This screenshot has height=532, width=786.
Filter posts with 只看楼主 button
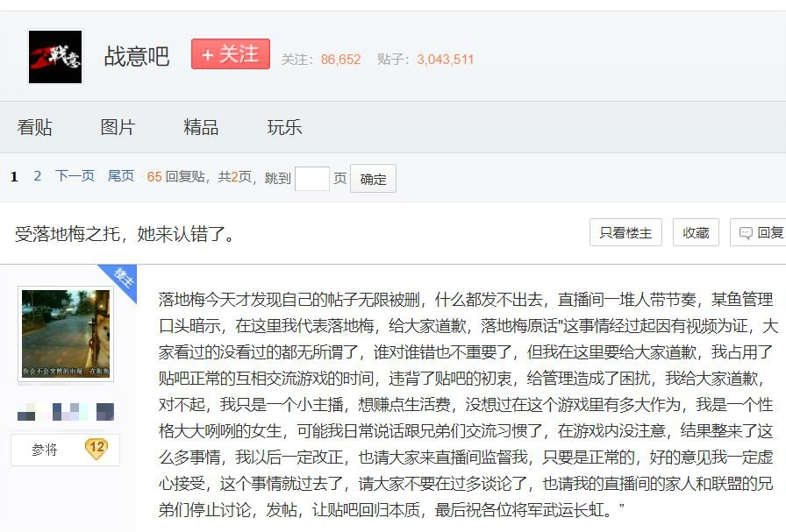click(625, 232)
